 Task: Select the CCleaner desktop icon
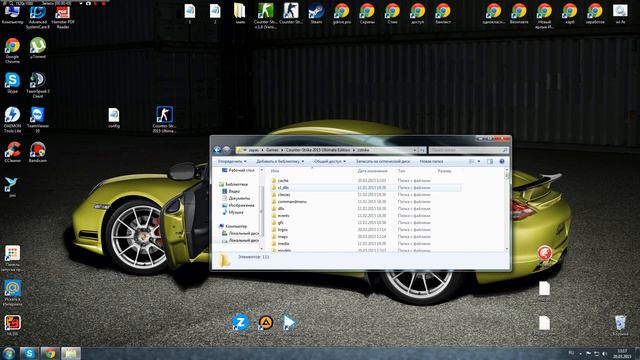(12, 152)
